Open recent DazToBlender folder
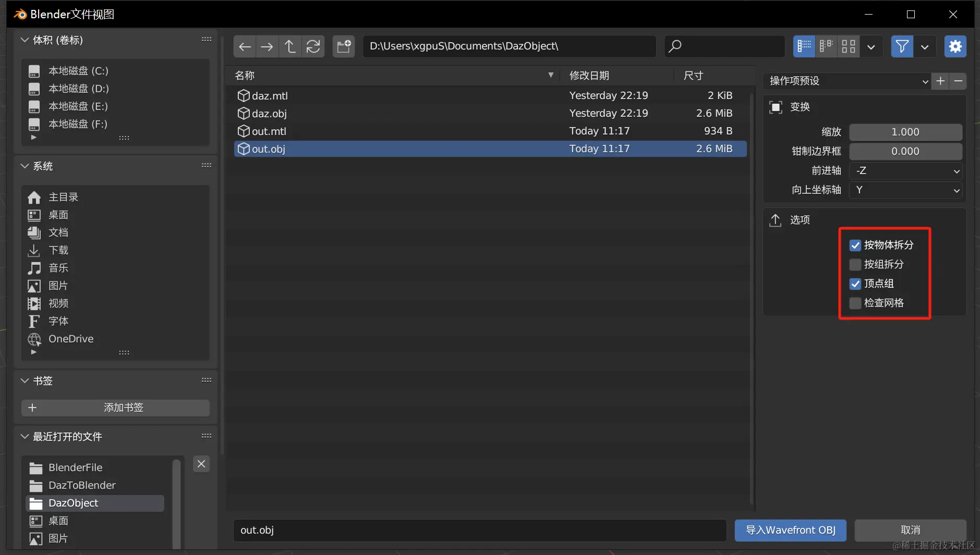This screenshot has width=980, height=555. 94,485
